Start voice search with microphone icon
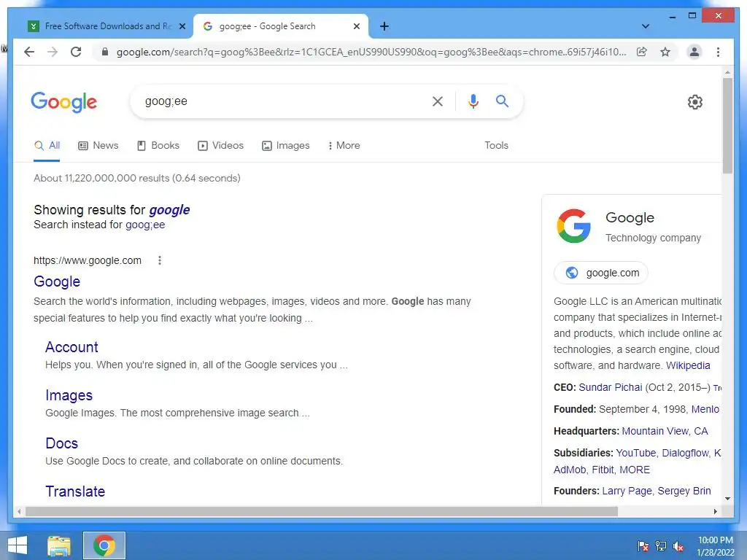Viewport: 747px width, 560px height. (473, 101)
